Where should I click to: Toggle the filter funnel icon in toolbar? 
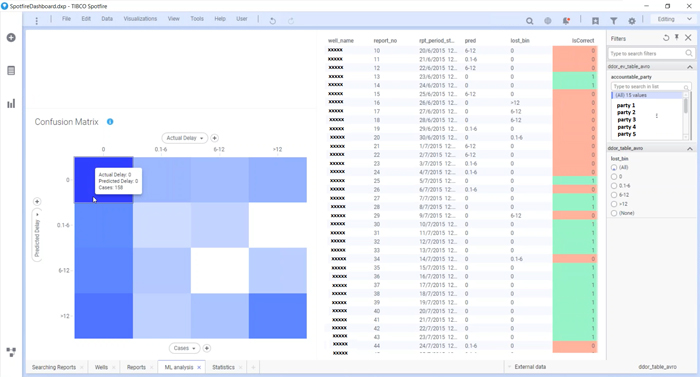614,21
